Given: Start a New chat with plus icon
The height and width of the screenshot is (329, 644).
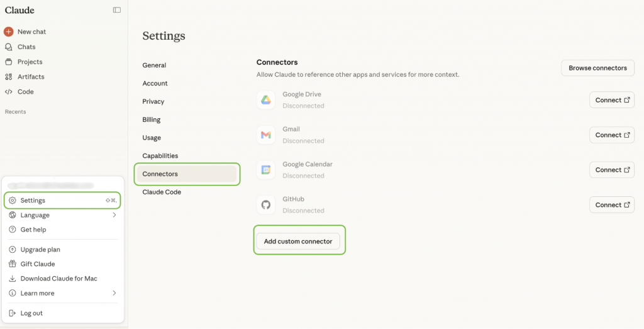Looking at the screenshot, I should coord(9,31).
